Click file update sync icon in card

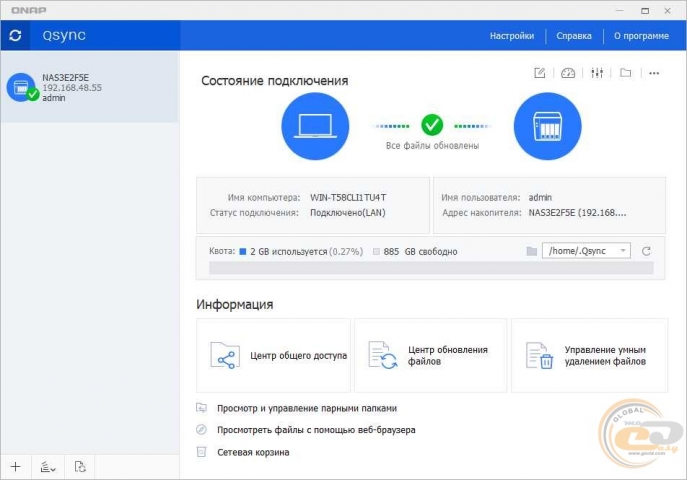[x=382, y=356]
